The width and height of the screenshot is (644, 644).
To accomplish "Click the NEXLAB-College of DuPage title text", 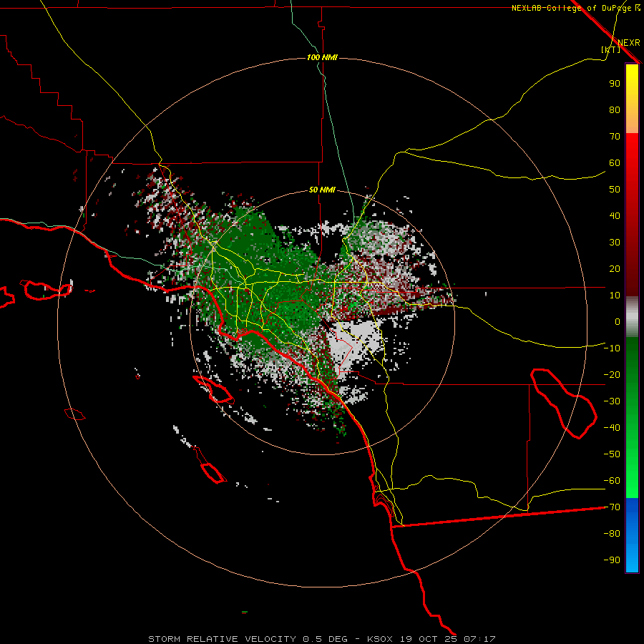I will tap(576, 8).
